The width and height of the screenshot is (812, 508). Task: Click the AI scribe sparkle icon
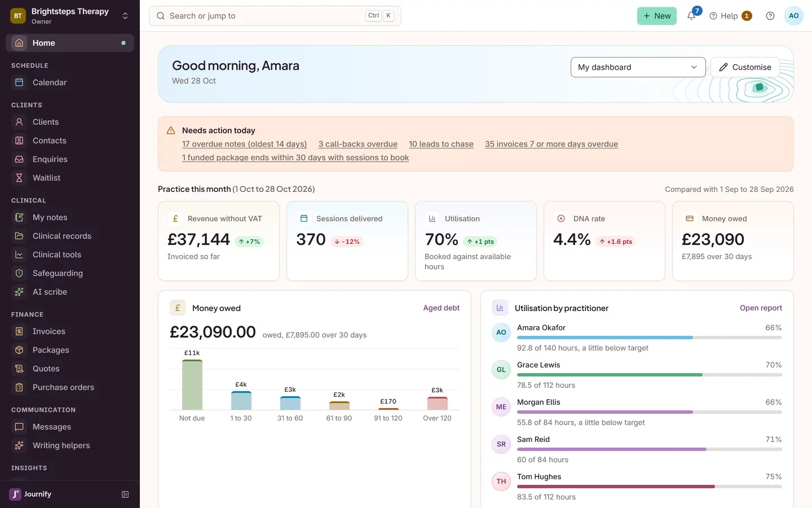(19, 292)
